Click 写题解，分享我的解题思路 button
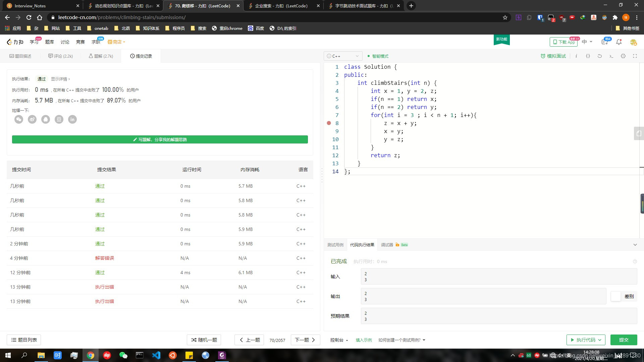Screen dimensions: 644x362 click(x=160, y=139)
